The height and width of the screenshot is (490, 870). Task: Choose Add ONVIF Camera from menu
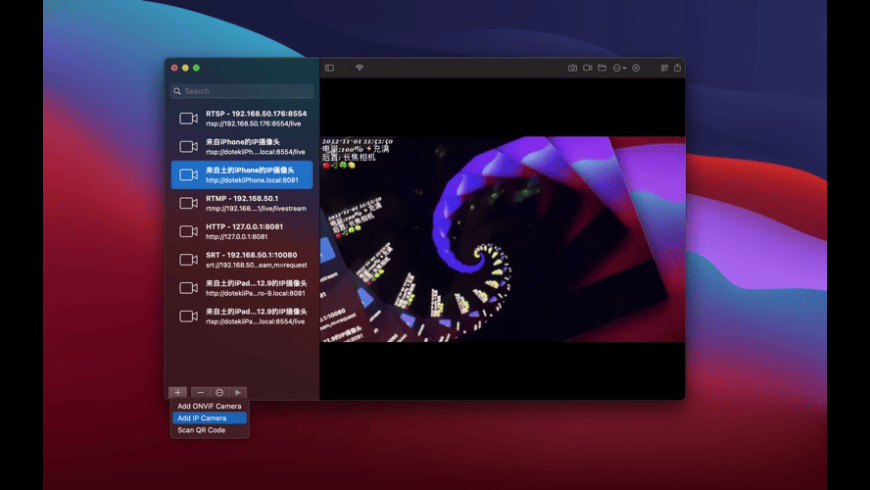click(x=209, y=406)
